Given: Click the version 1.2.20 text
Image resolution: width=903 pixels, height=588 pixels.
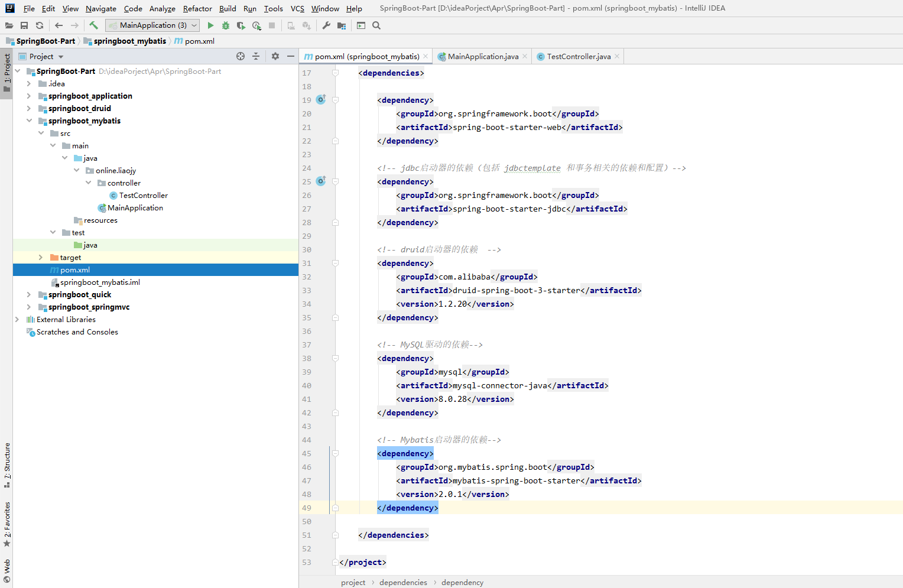Looking at the screenshot, I should pos(453,304).
